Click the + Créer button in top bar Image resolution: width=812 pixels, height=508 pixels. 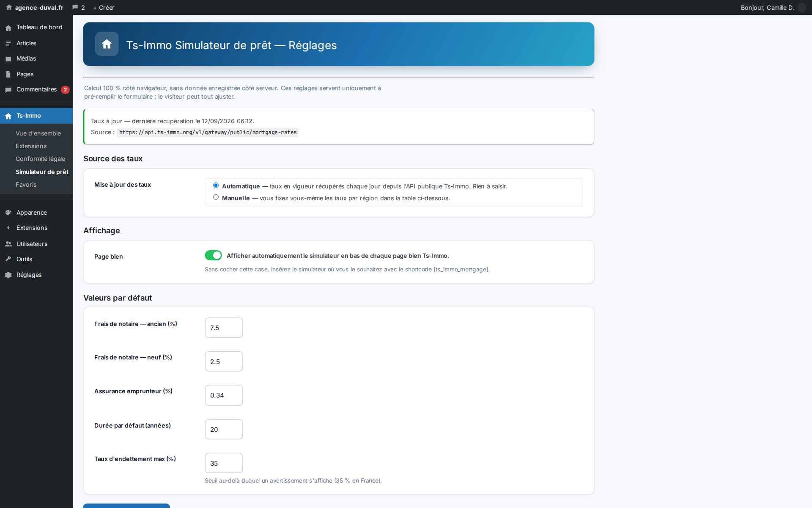pos(104,8)
